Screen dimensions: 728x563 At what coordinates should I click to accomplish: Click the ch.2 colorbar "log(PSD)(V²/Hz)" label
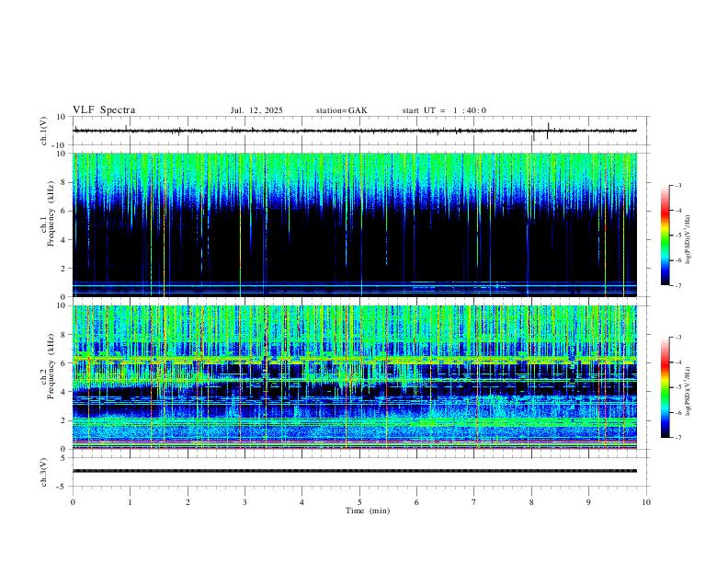tap(688, 391)
